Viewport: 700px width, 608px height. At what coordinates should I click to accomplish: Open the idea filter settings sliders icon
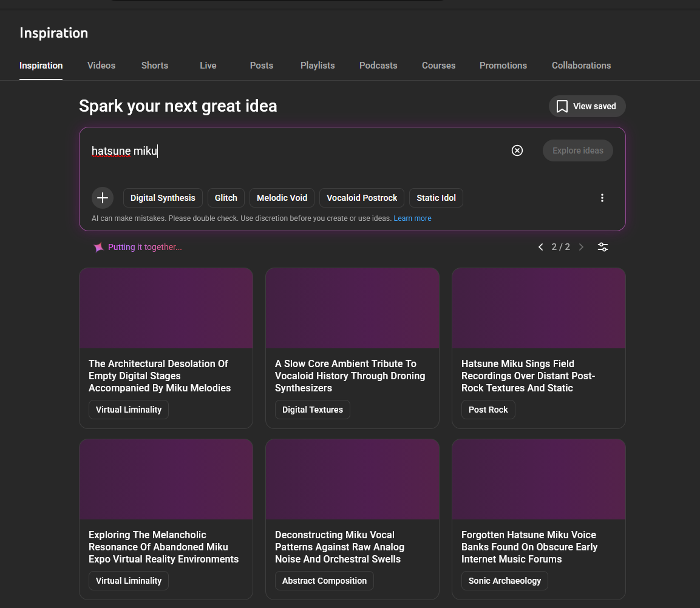[x=603, y=247]
